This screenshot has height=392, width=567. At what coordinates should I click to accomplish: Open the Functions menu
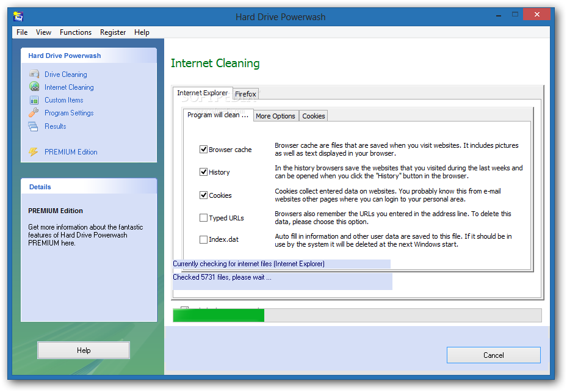[x=76, y=32]
